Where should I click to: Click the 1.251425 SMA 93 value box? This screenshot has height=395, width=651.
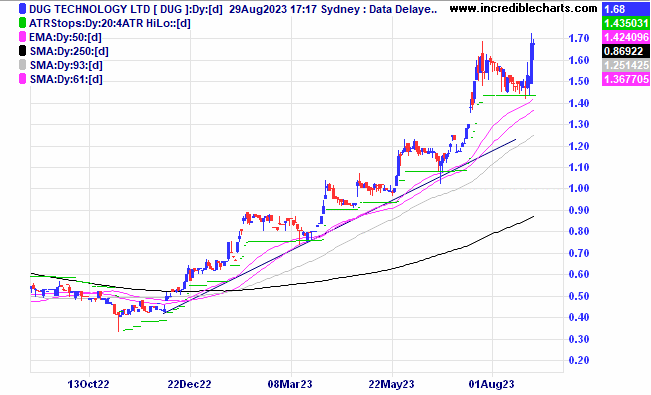[x=626, y=65]
